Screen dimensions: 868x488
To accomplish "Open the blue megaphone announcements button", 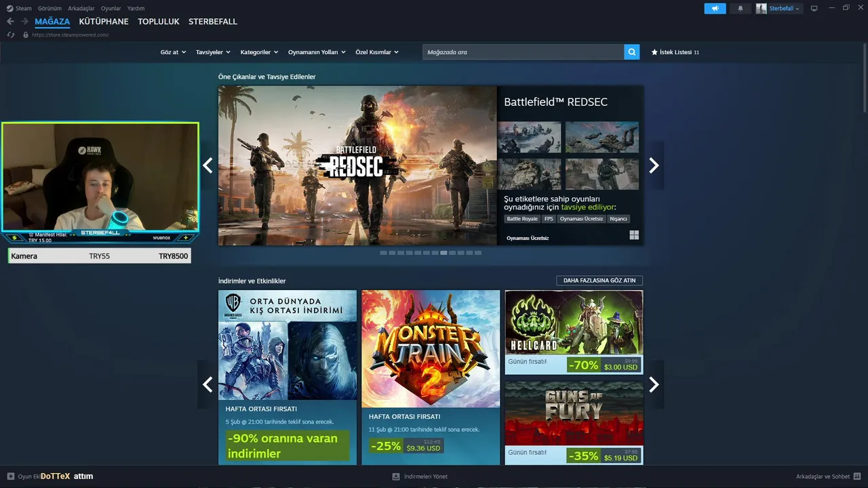I will point(715,8).
